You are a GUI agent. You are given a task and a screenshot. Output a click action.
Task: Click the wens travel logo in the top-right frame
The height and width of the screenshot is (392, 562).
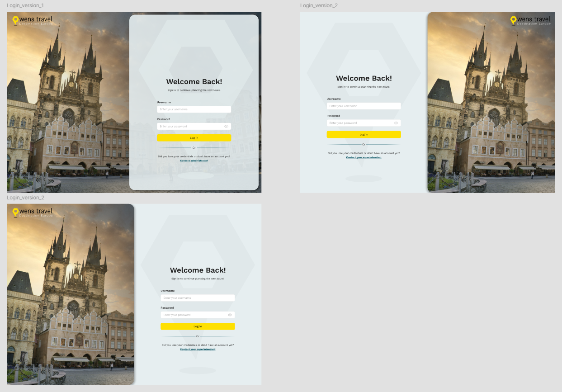(x=530, y=20)
